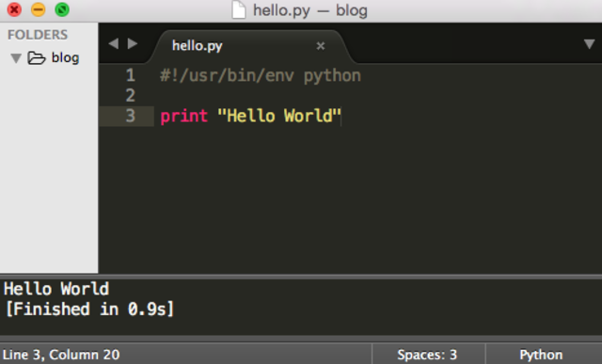Click the Hello World build output line

pyautogui.click(x=56, y=289)
